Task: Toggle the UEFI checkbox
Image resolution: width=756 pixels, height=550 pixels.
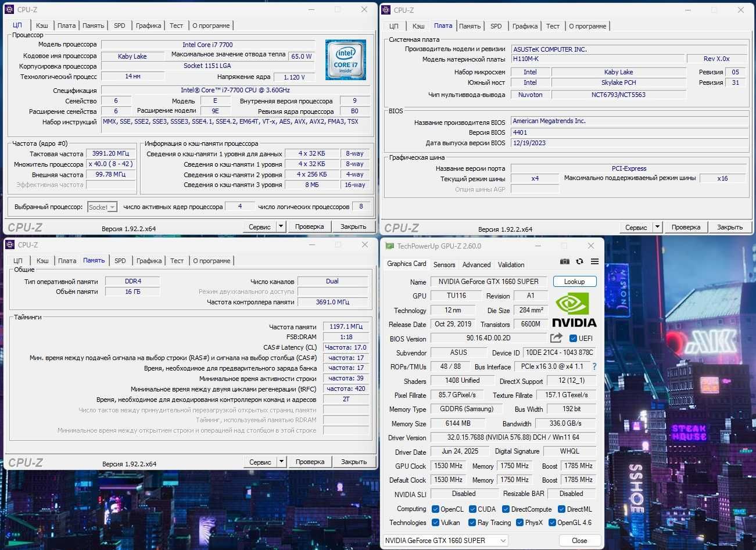Action: [574, 338]
